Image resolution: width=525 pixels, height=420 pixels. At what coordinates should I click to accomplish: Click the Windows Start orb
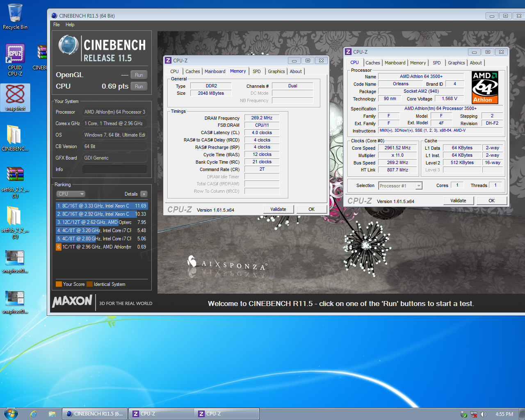coord(11,413)
